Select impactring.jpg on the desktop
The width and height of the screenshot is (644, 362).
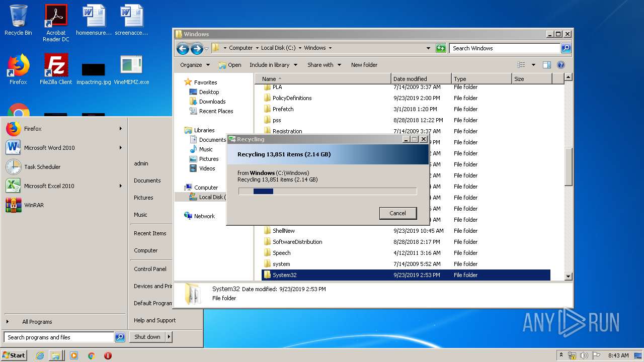coord(94,73)
